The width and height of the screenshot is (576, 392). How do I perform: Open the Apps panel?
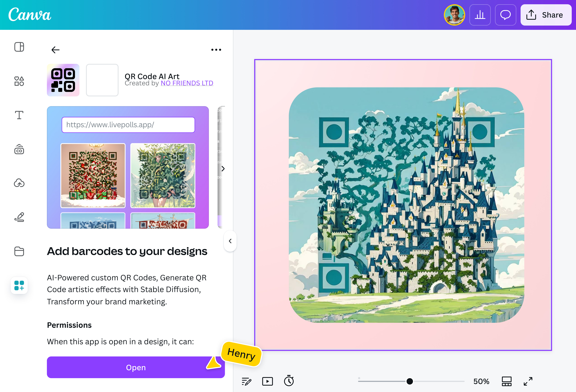(19, 285)
